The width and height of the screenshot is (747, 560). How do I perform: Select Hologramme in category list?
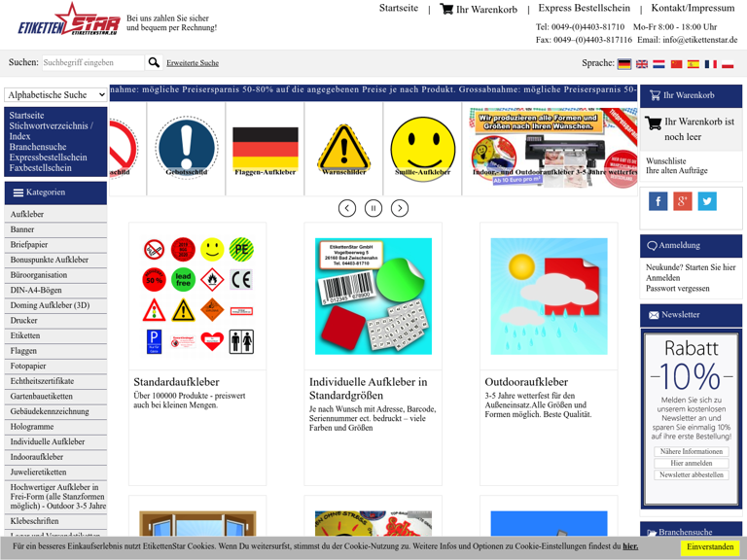click(x=33, y=427)
